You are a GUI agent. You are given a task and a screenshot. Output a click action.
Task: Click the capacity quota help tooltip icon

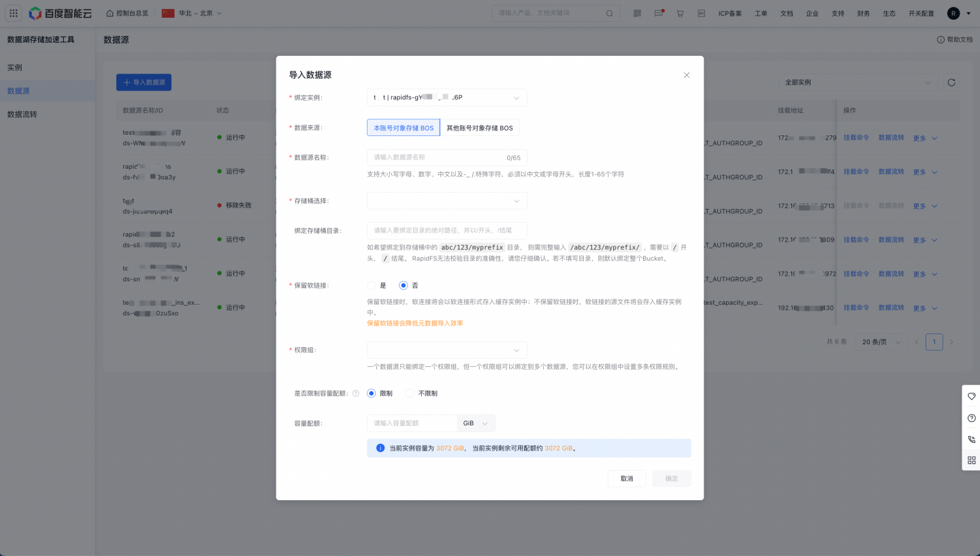click(x=355, y=393)
